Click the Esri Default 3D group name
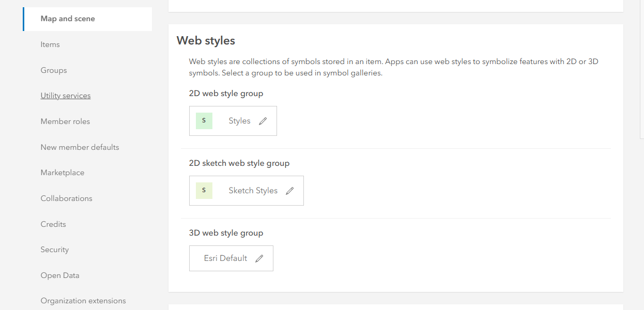Screen dimensions: 644x310 point(225,258)
